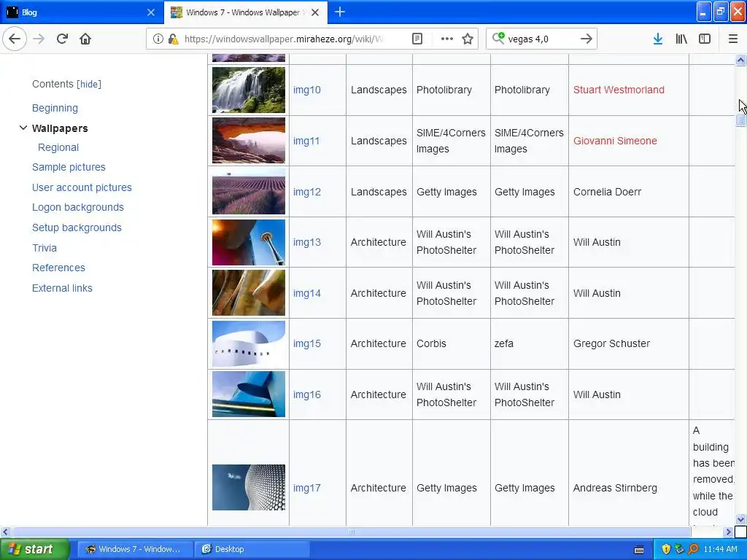
Task: Click the padlock connection security icon
Action: [x=173, y=39]
